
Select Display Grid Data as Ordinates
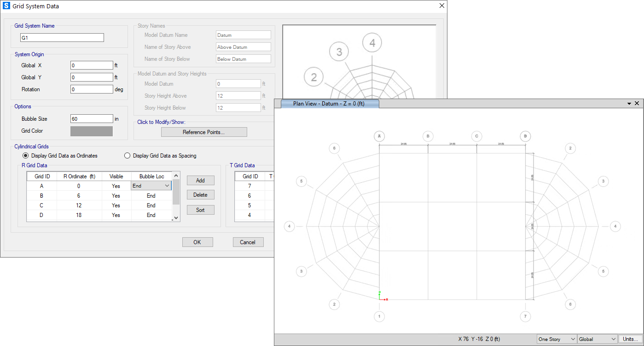coord(25,156)
